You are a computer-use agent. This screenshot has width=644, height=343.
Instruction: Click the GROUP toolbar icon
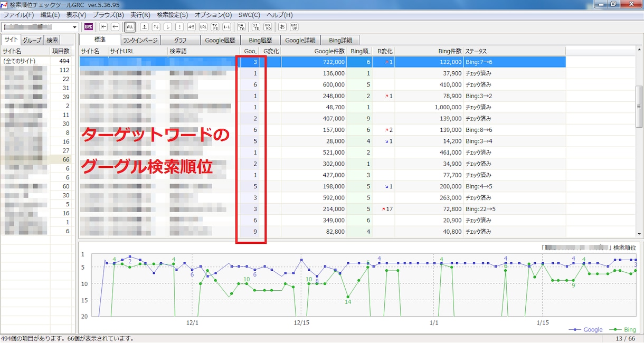[x=295, y=26]
